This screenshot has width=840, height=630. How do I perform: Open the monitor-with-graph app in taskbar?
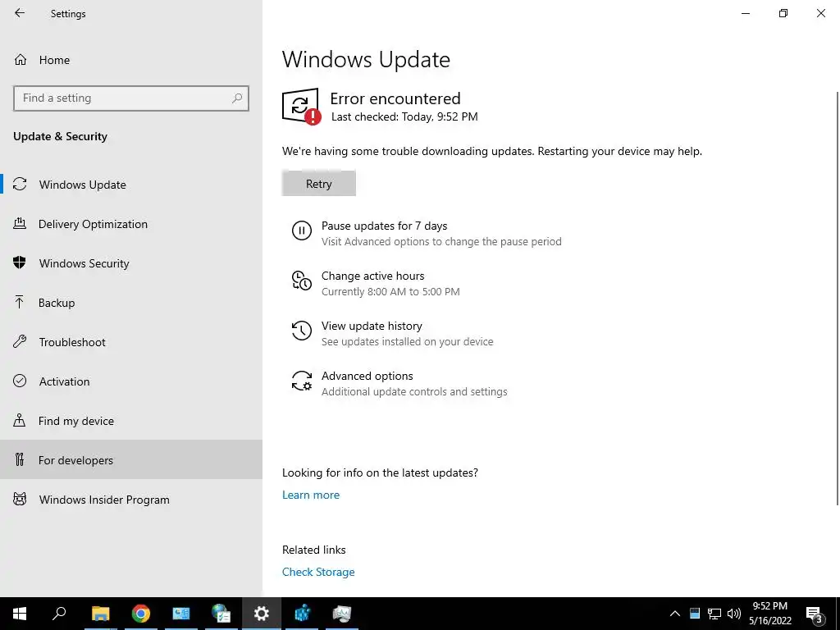(342, 614)
